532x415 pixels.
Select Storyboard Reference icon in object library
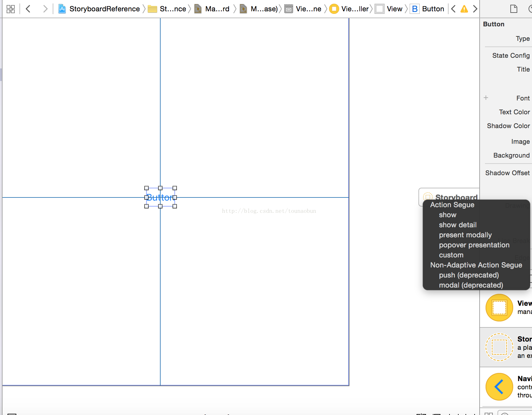click(x=499, y=347)
